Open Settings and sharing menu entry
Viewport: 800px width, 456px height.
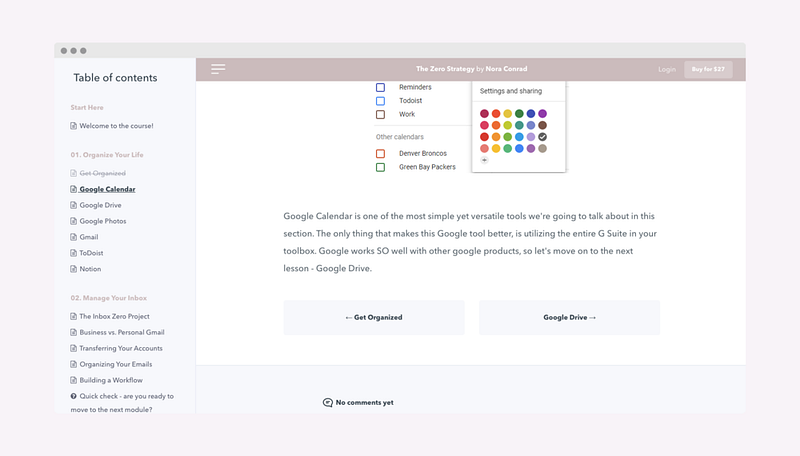click(511, 91)
